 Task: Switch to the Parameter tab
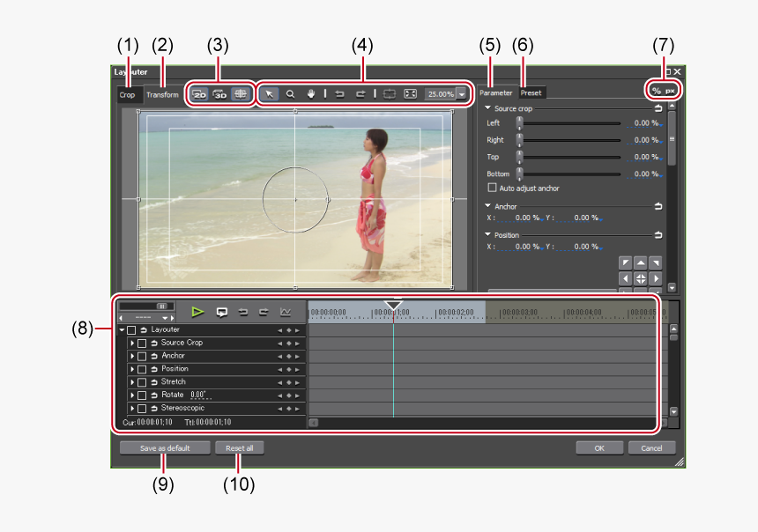[x=496, y=92]
